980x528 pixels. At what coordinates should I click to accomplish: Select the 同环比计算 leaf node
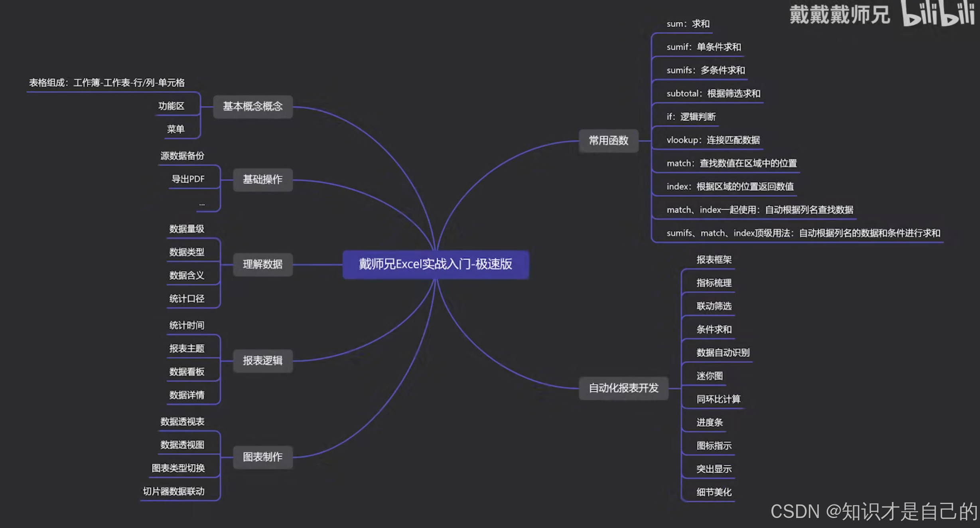(718, 399)
